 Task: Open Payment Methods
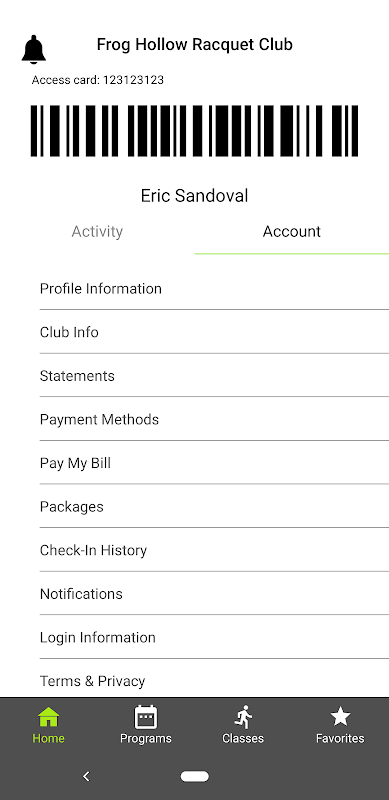(x=214, y=419)
